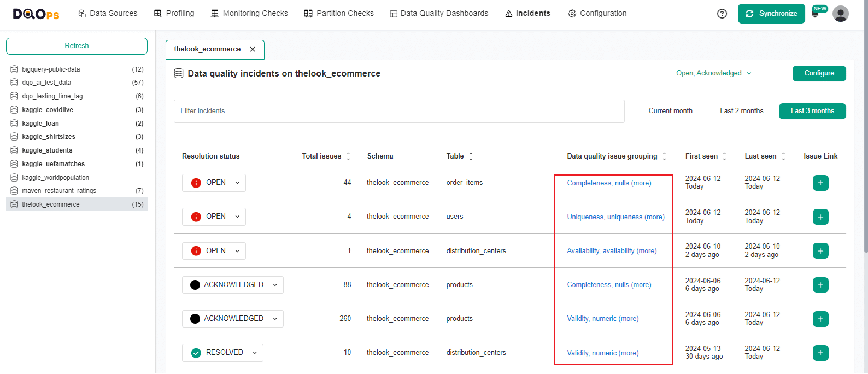Close the thelook_ecommerce tab
Viewport: 868px width, 374px height.
(x=253, y=49)
